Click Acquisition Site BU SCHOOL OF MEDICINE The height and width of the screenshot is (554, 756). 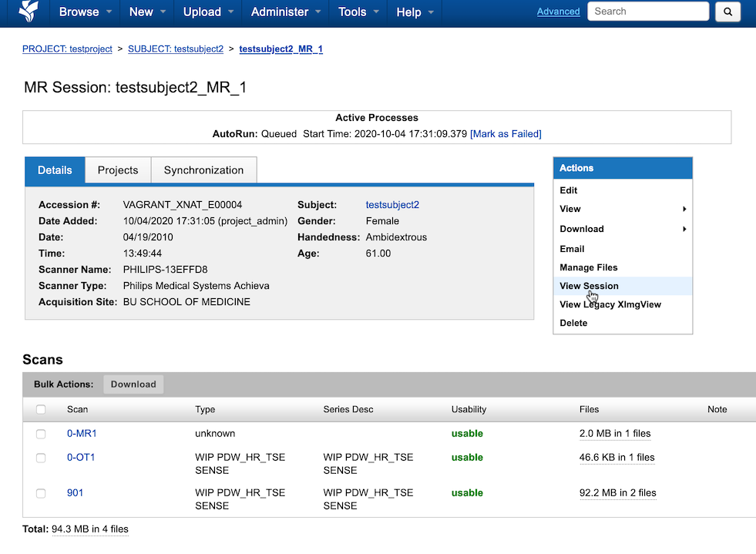(x=186, y=302)
